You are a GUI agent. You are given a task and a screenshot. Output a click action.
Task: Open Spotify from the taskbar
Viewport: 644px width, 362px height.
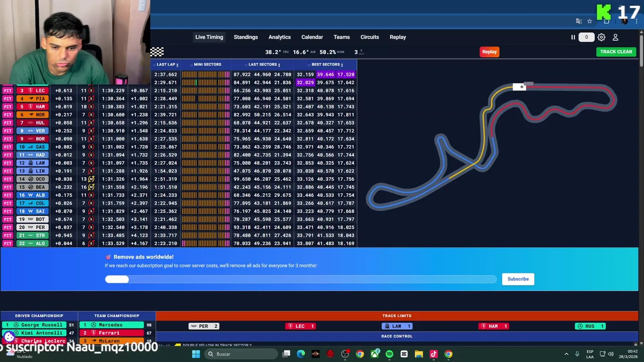[x=389, y=354]
